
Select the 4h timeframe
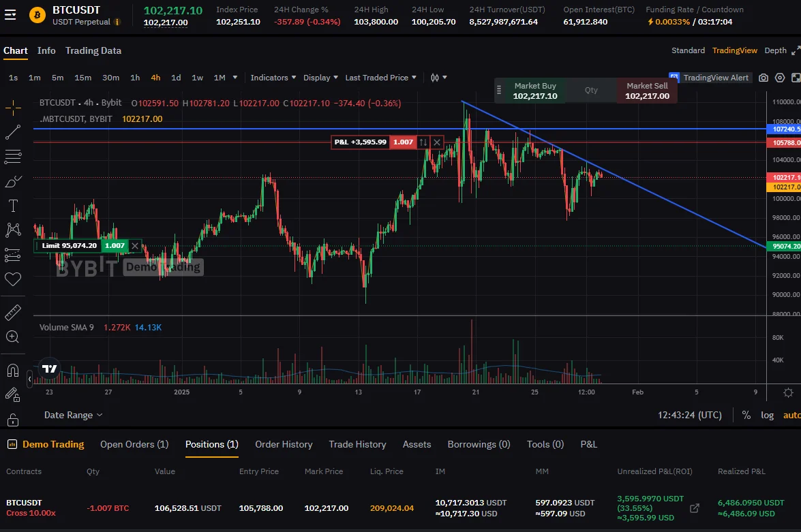[x=155, y=78]
